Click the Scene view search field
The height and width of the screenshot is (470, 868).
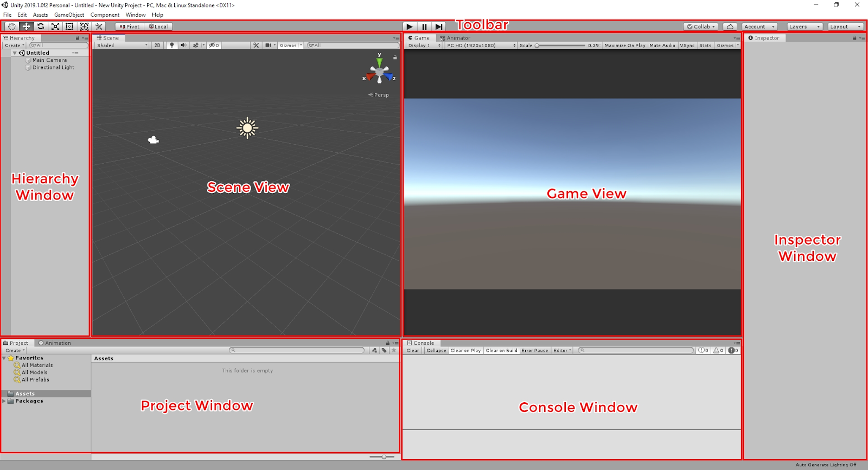(353, 46)
